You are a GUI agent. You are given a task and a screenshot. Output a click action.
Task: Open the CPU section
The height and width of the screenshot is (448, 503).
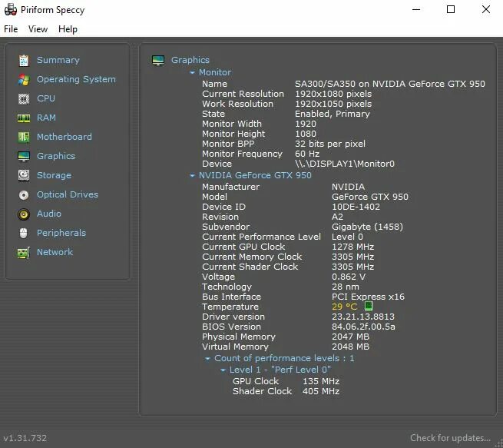tap(46, 98)
